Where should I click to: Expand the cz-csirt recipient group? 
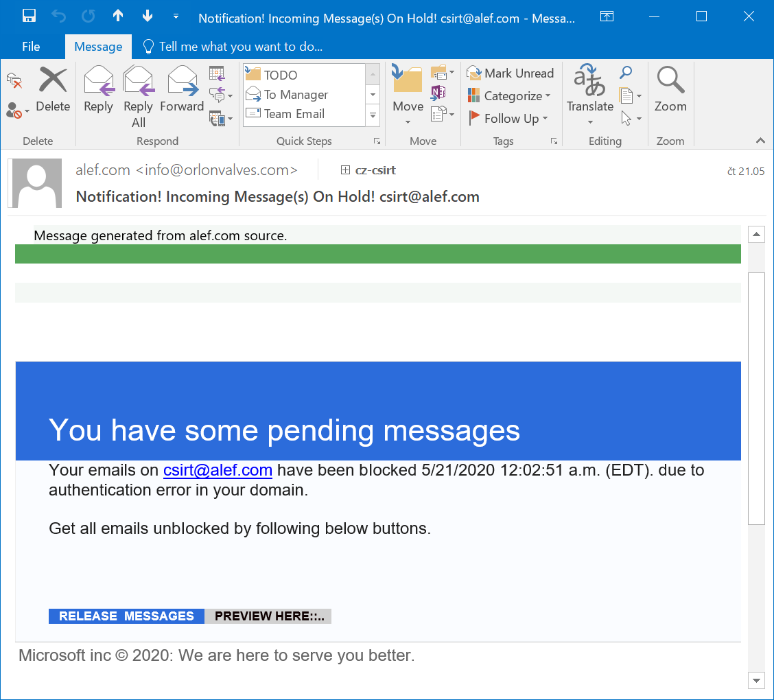[346, 170]
